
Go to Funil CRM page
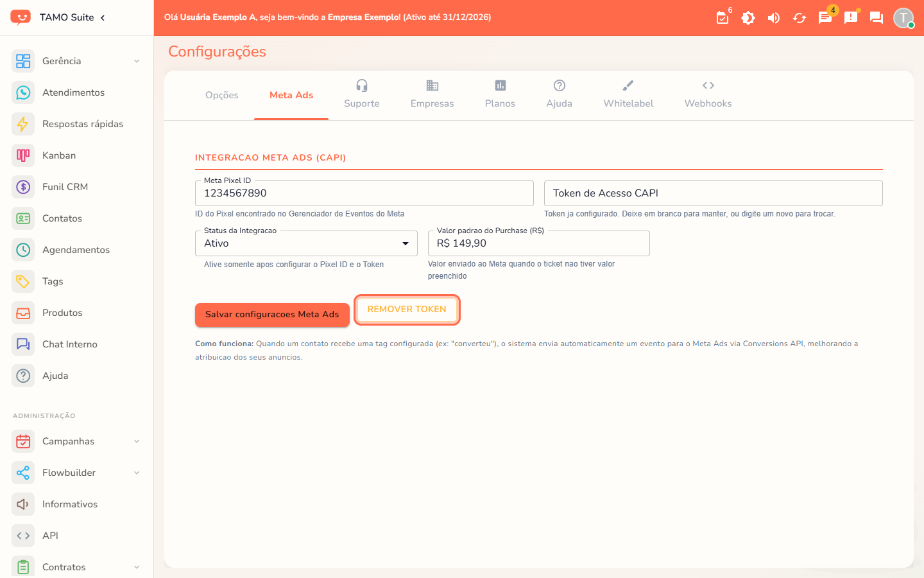pos(77,187)
